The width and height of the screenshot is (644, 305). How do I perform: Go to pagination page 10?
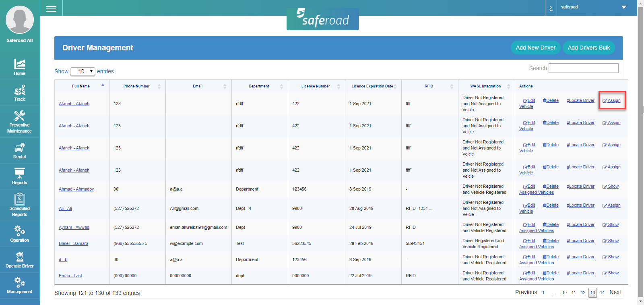(564, 293)
